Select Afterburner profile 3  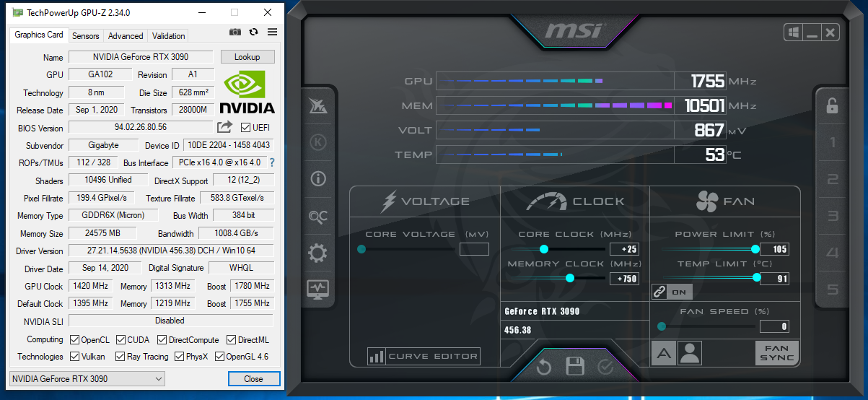833,216
